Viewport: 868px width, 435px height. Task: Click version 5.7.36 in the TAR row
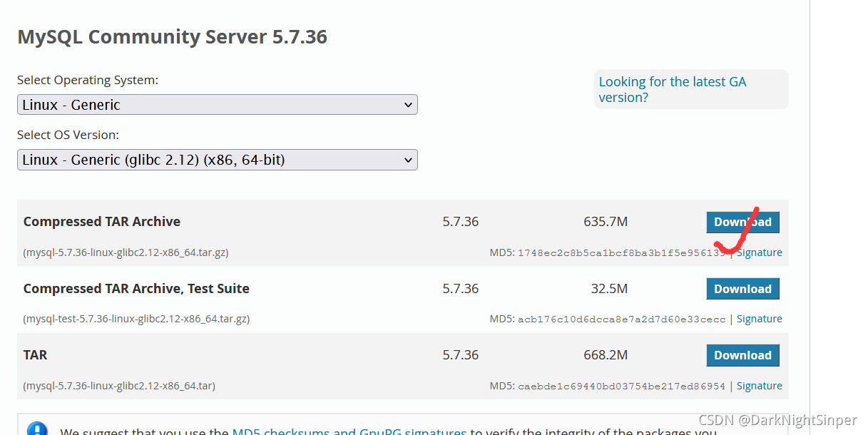pos(461,355)
